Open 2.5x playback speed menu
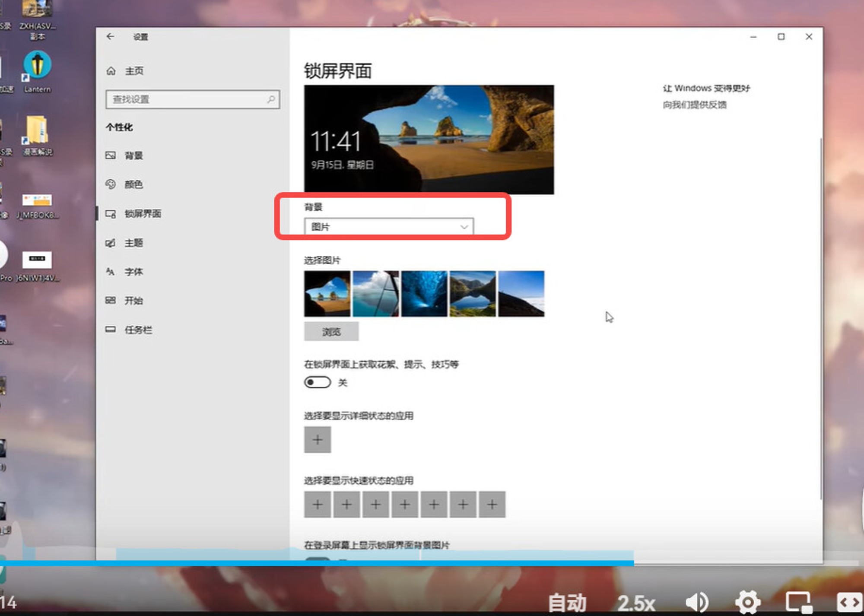 636,603
